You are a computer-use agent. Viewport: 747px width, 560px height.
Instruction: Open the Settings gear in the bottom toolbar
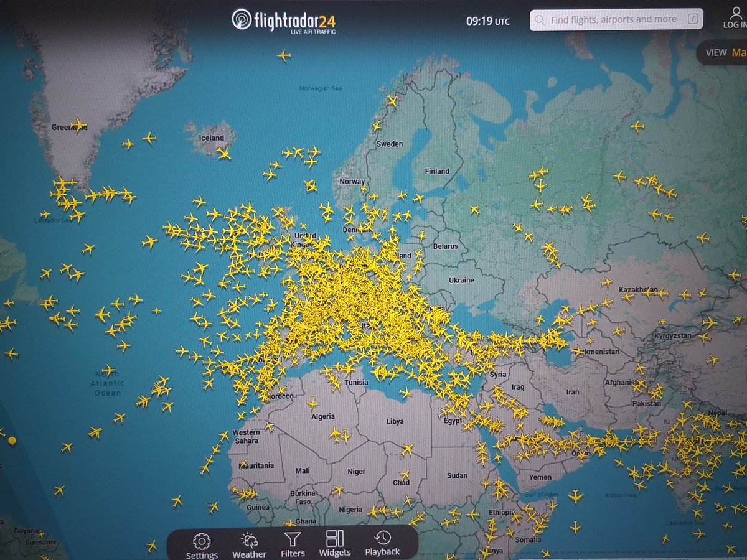[202, 544]
